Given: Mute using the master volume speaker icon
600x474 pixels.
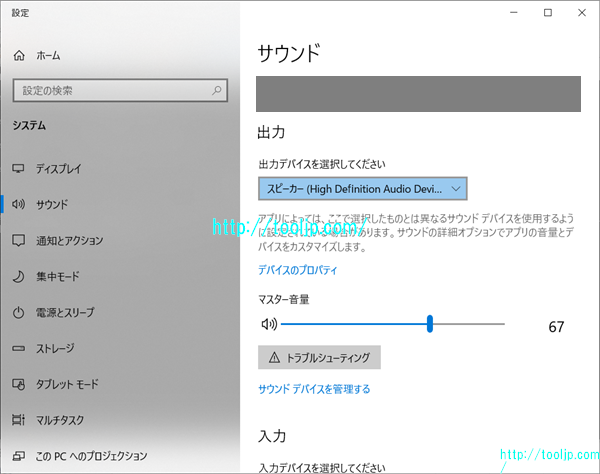Looking at the screenshot, I should pos(269,324).
